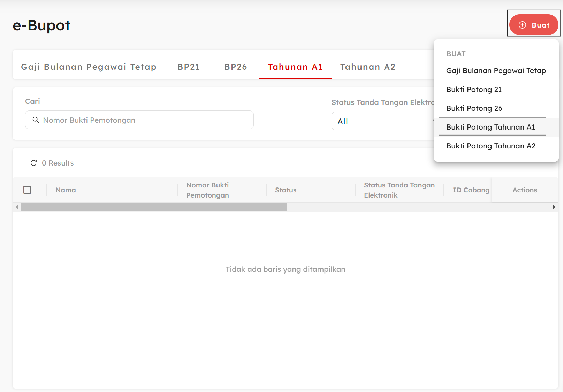Click the refresh icon beside 0 Results
Viewport: 563px width, 392px height.
(x=34, y=163)
